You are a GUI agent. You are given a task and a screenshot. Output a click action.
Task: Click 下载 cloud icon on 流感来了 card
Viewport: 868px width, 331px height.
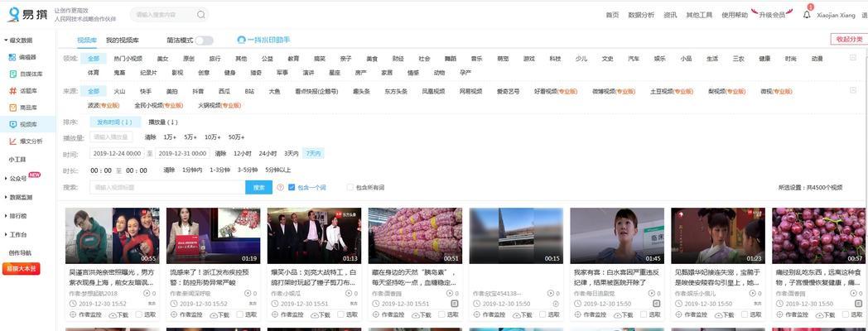coord(214,314)
